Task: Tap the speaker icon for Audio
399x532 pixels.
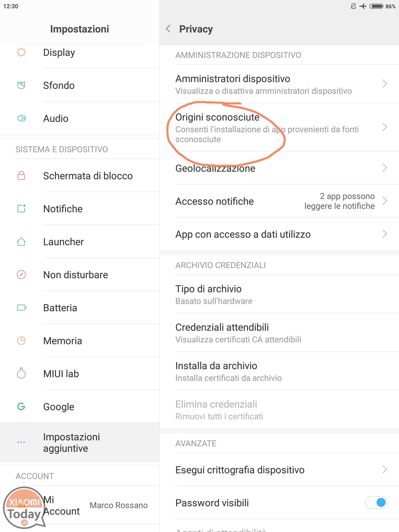Action: (21, 118)
